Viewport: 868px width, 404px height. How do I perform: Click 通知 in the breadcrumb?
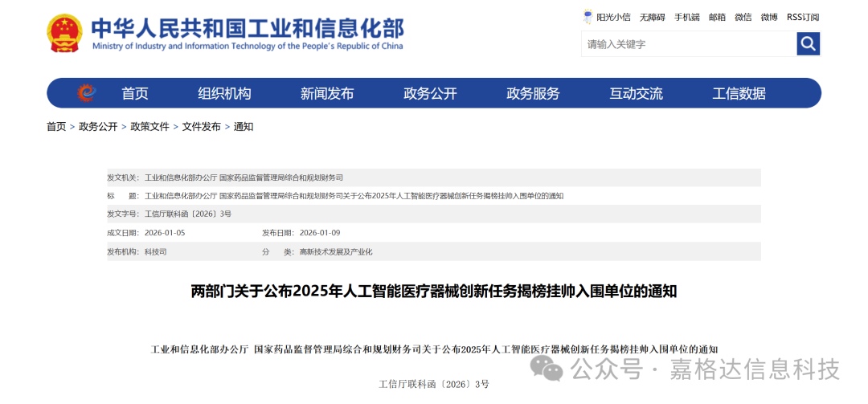pos(244,127)
